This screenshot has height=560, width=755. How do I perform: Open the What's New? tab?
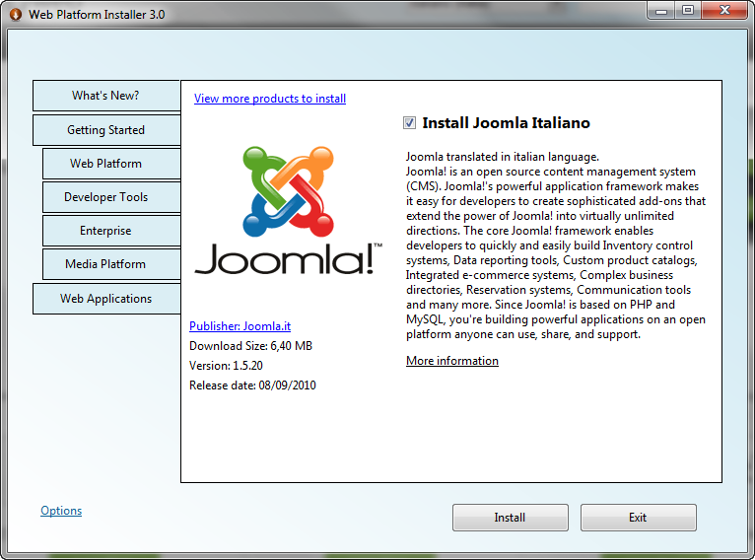[x=106, y=96]
